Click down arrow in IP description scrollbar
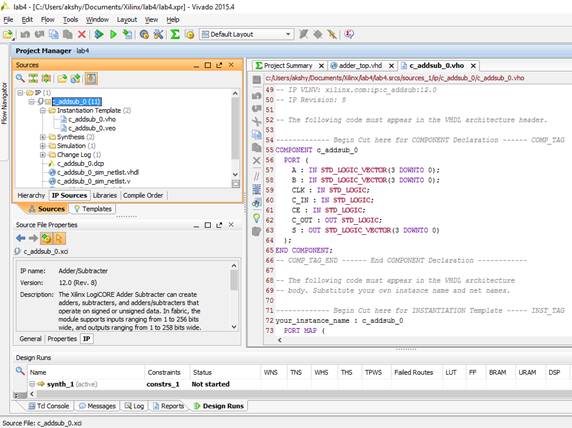 coord(234,327)
